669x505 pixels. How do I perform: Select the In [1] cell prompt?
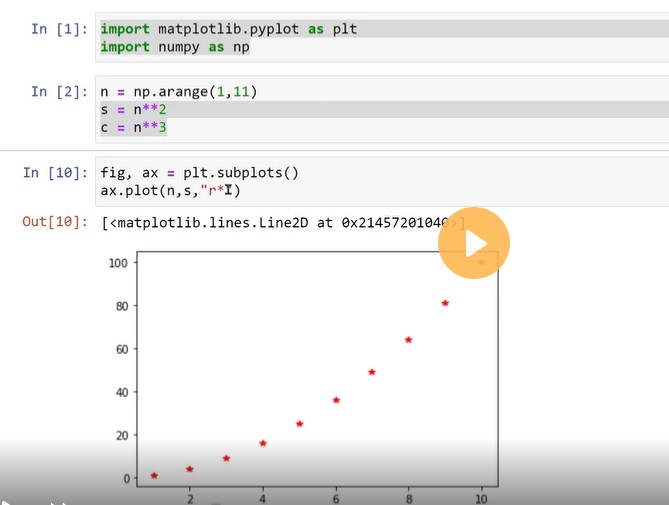pyautogui.click(x=53, y=29)
